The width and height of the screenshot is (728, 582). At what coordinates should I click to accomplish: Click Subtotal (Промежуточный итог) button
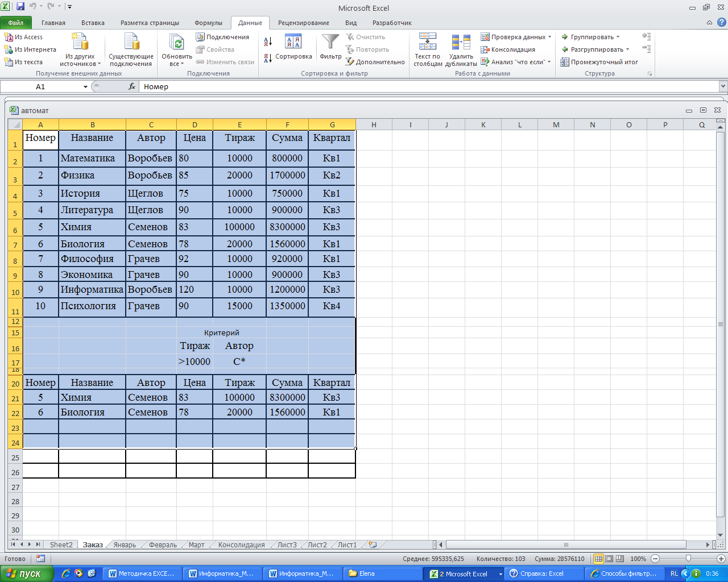[x=599, y=62]
